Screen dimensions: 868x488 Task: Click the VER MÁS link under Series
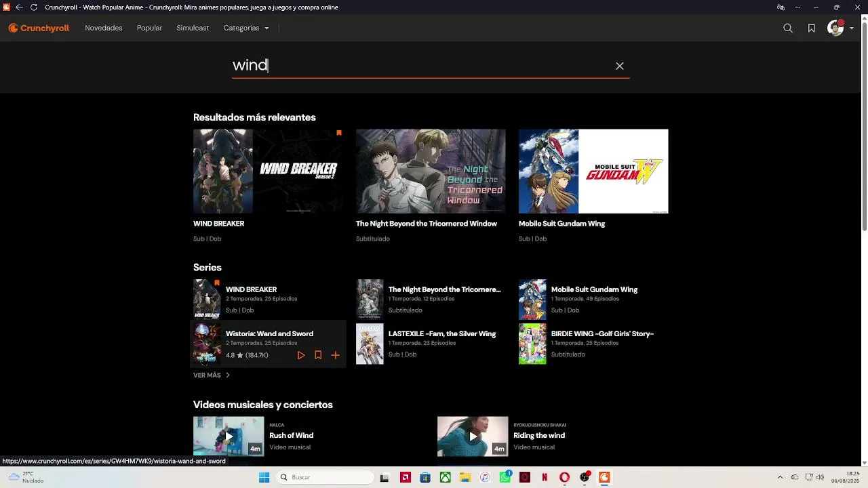(212, 375)
